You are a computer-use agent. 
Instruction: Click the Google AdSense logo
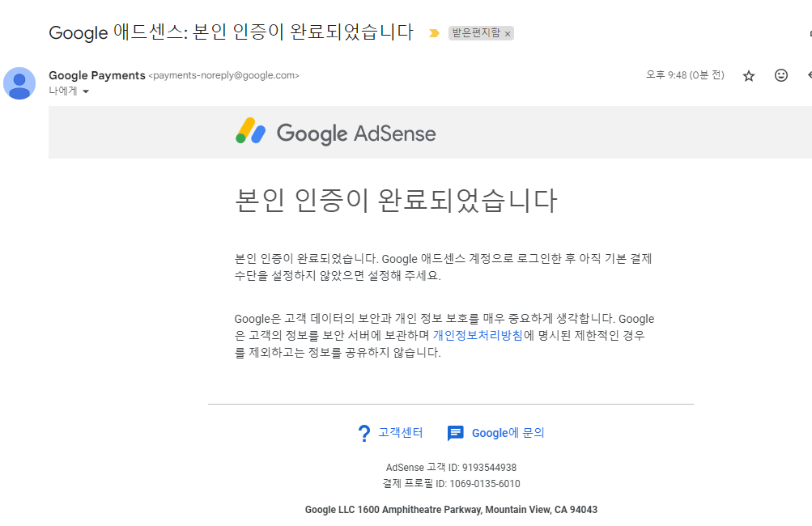[336, 132]
